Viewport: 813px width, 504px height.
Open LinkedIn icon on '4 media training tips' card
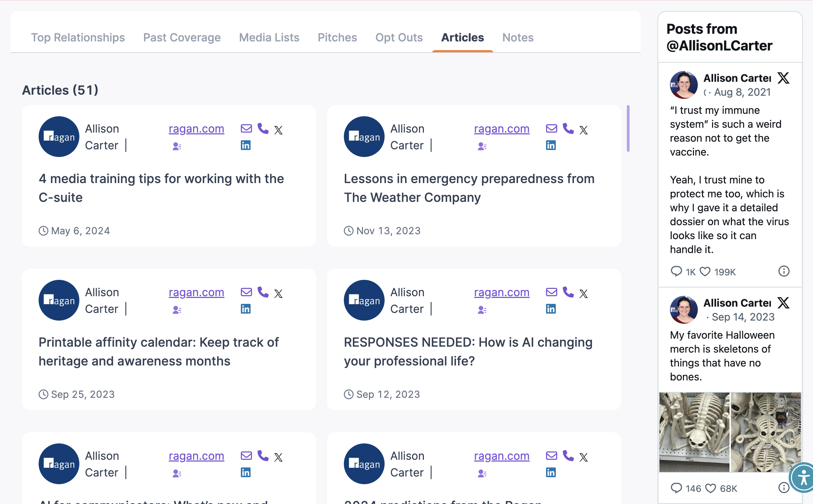(x=246, y=145)
